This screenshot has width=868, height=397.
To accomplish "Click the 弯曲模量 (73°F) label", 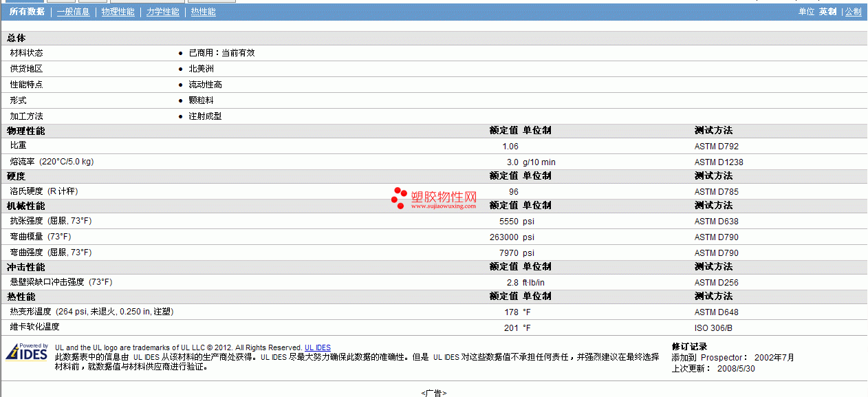I will click(41, 237).
